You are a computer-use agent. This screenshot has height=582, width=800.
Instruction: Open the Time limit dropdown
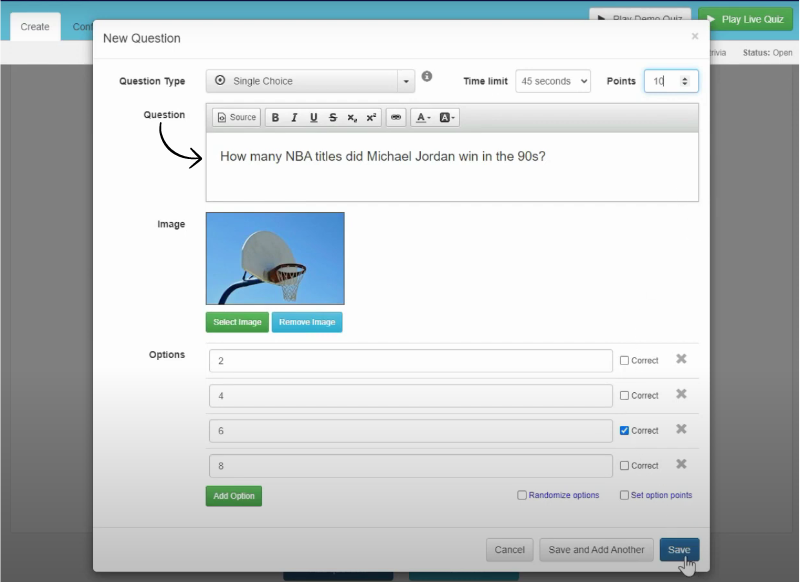coord(553,81)
